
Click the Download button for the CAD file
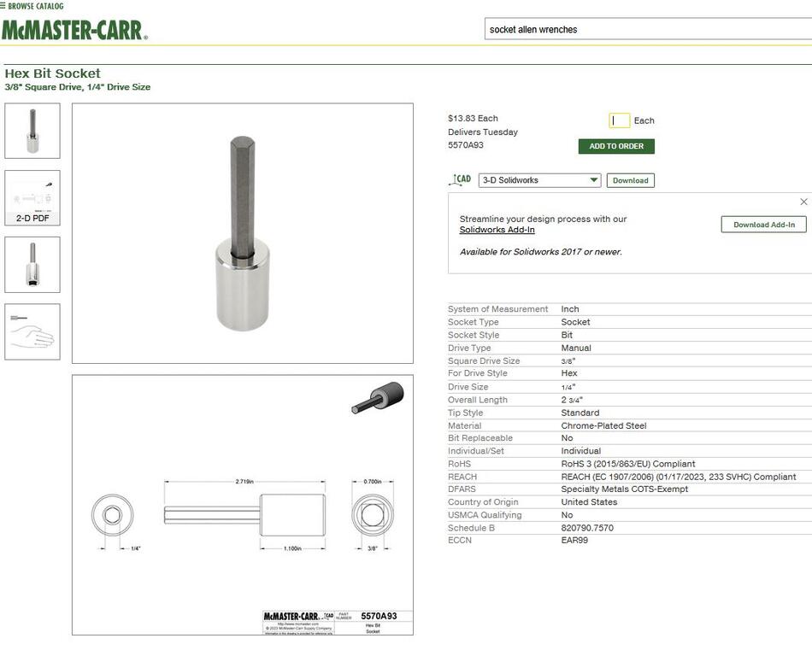630,180
